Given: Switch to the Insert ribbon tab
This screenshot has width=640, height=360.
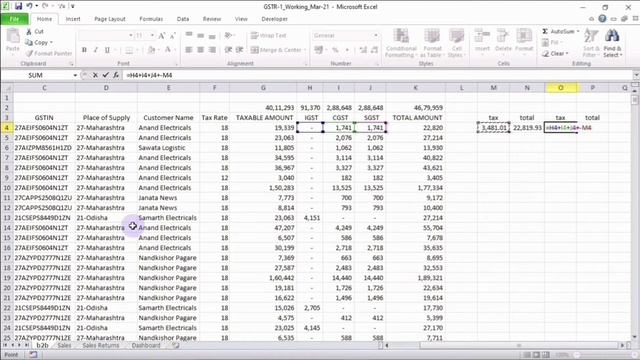Looking at the screenshot, I should (x=73, y=19).
